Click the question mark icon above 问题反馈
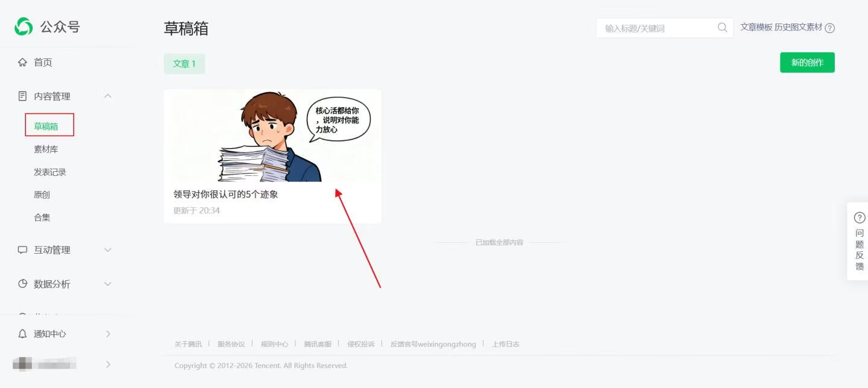 coord(860,217)
